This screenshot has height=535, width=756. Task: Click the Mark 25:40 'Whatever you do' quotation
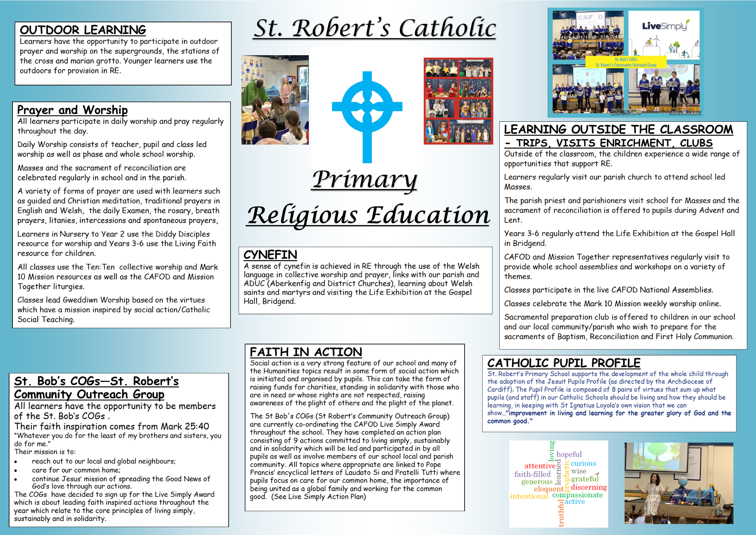pyautogui.click(x=118, y=440)
